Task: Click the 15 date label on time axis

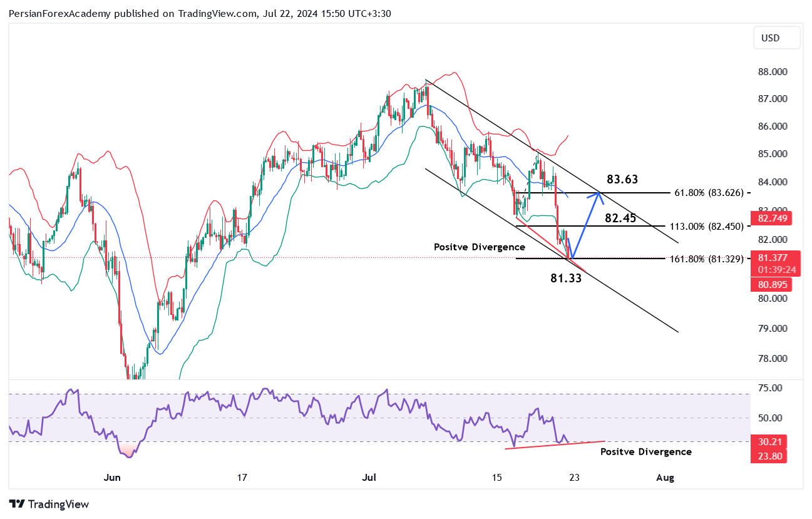Action: click(496, 478)
